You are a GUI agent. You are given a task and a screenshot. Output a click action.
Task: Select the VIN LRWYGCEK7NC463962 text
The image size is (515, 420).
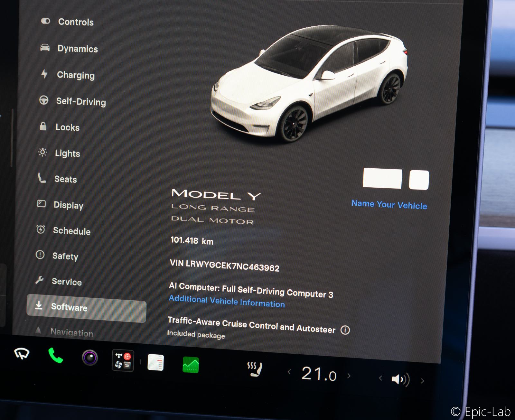[x=225, y=266]
